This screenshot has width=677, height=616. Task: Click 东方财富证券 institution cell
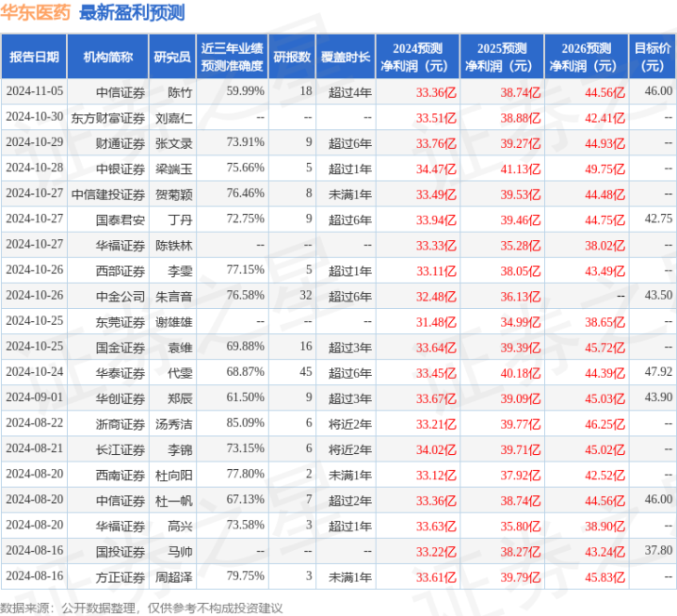coord(108,118)
